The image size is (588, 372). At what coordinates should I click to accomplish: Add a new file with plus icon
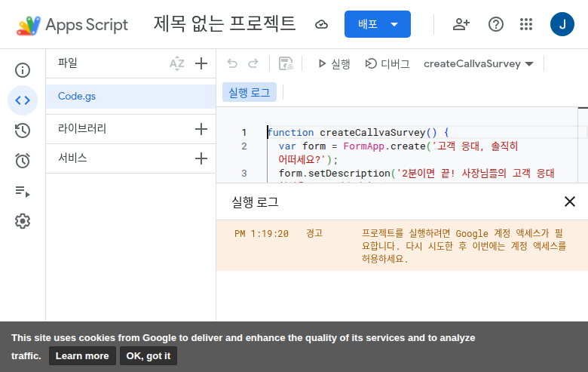(x=201, y=63)
